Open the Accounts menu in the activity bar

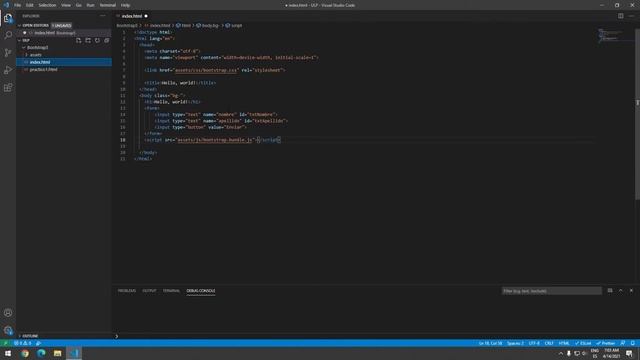pos(8,313)
